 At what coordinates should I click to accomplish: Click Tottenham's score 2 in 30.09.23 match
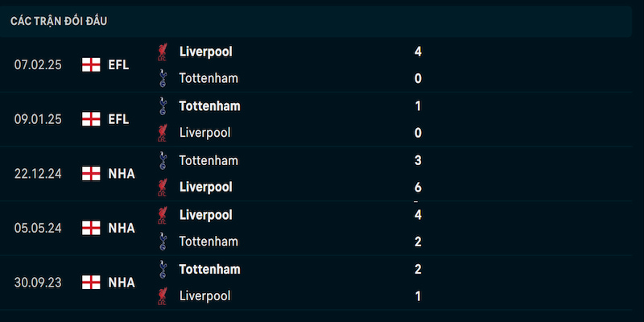coord(418,269)
